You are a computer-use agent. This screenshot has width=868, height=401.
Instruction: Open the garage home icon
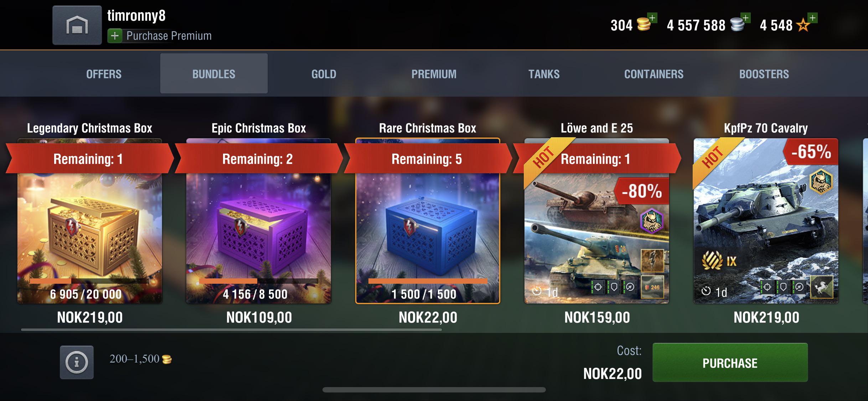77,25
